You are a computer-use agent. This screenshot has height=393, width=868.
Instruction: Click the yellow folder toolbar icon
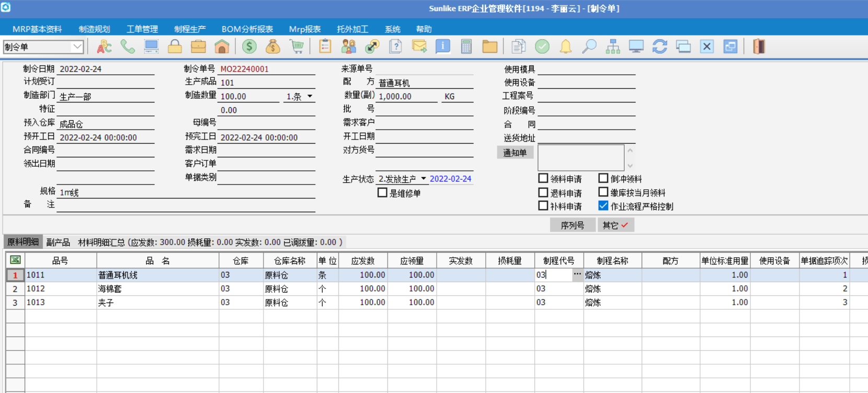(489, 47)
